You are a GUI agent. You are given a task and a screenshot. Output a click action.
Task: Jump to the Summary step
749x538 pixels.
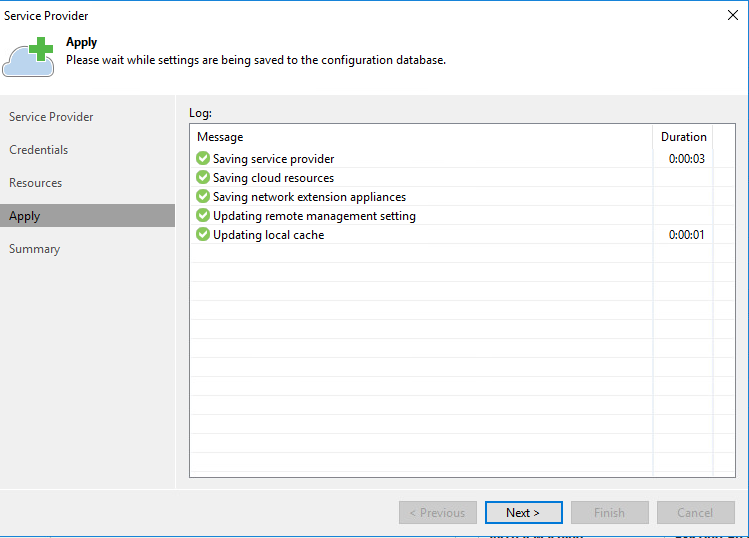coord(35,249)
